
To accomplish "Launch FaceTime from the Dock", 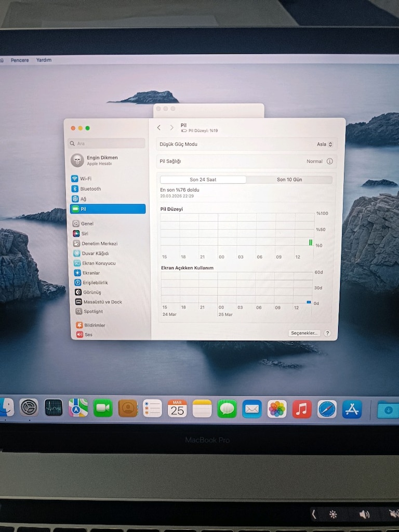I will point(103,408).
